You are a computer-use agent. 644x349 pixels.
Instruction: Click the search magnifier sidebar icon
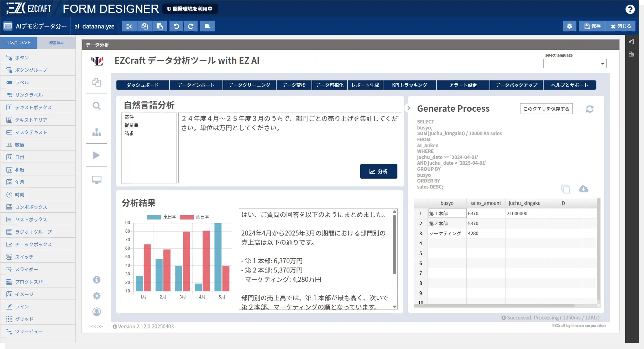96,106
